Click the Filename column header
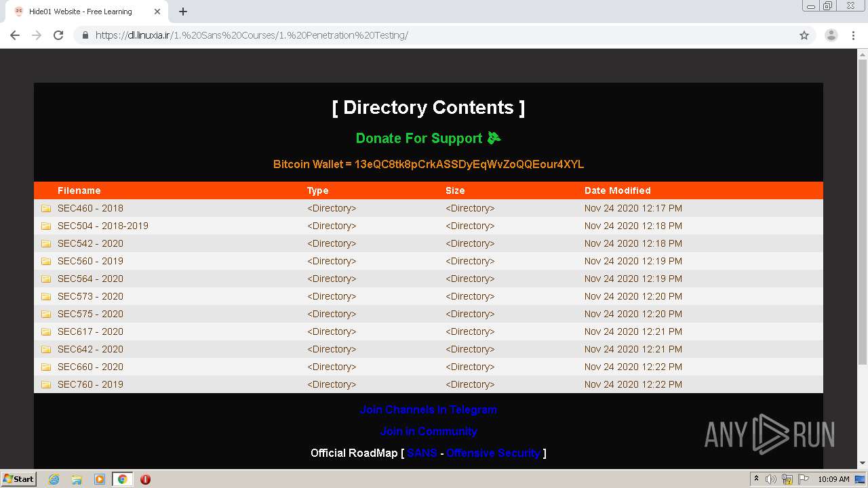This screenshot has width=868, height=488. point(79,190)
